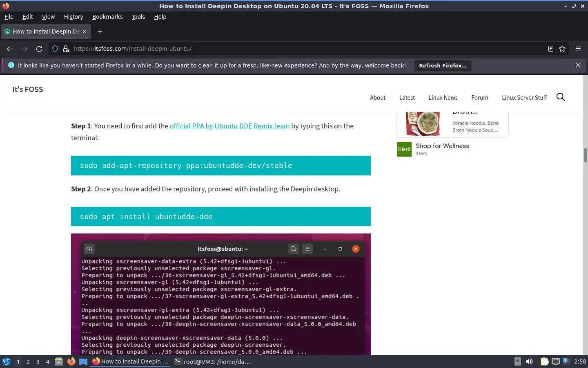588x368 pixels.
Task: Go back to the previous page
Action: point(10,49)
